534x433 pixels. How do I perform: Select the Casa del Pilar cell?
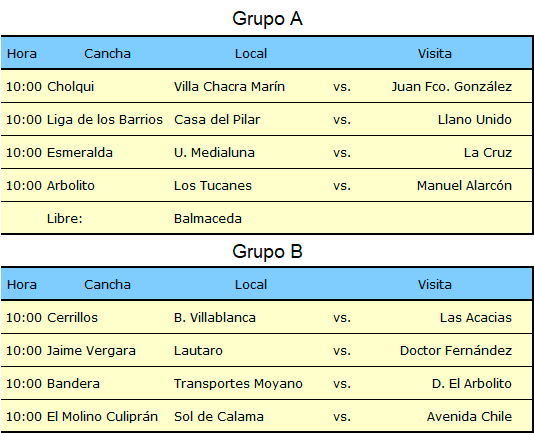coord(217,120)
